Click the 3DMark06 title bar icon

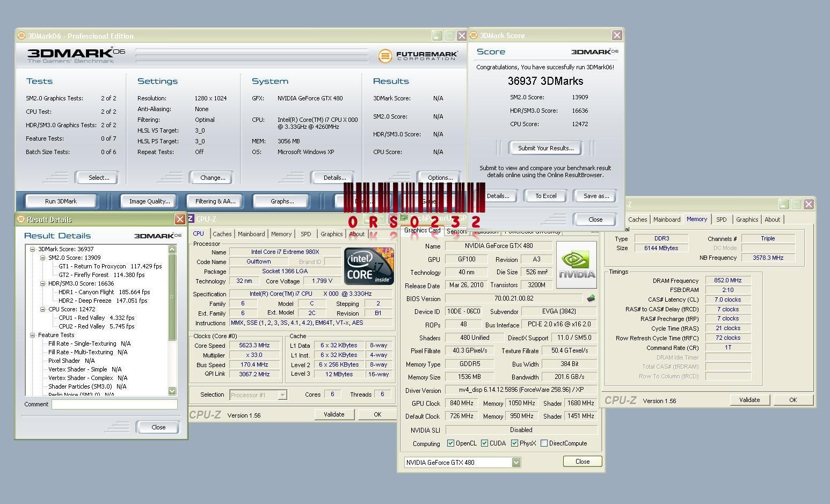[x=21, y=36]
